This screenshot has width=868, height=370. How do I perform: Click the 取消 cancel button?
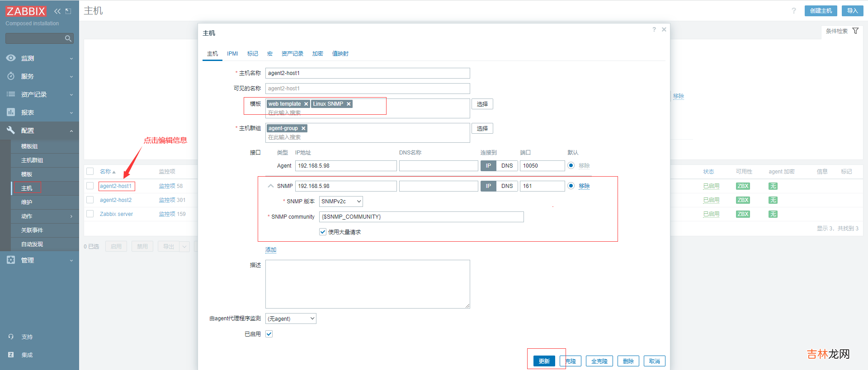654,361
